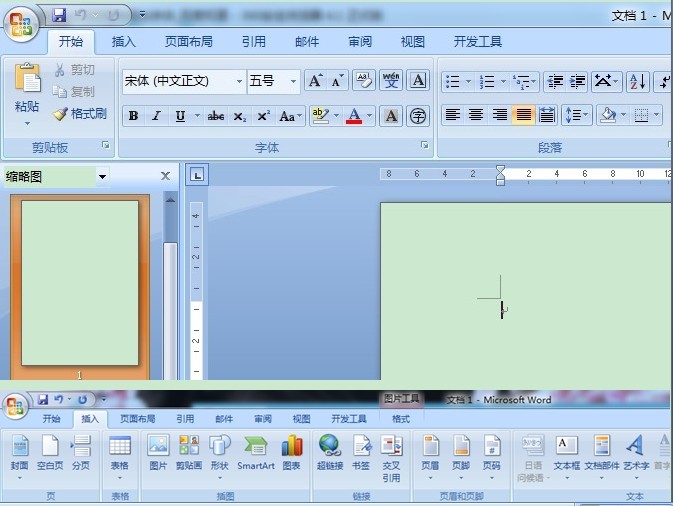The height and width of the screenshot is (506, 673).
Task: Click the Shrink Font icon
Action: click(x=337, y=81)
